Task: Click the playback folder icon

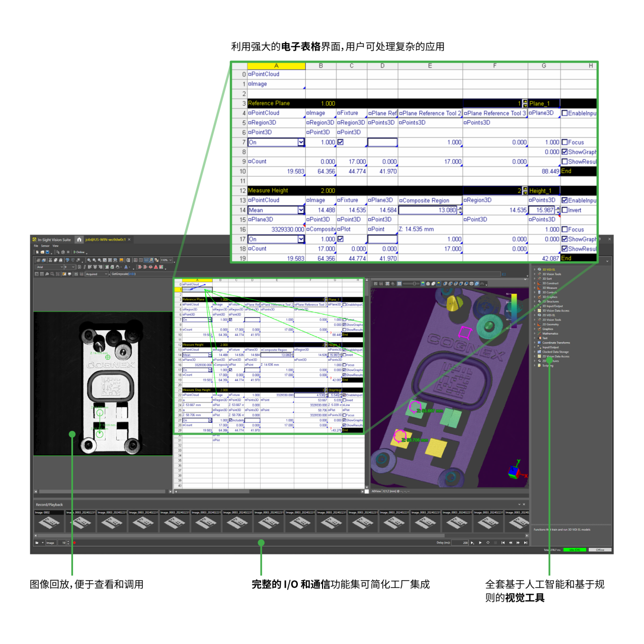Action: click(x=37, y=543)
